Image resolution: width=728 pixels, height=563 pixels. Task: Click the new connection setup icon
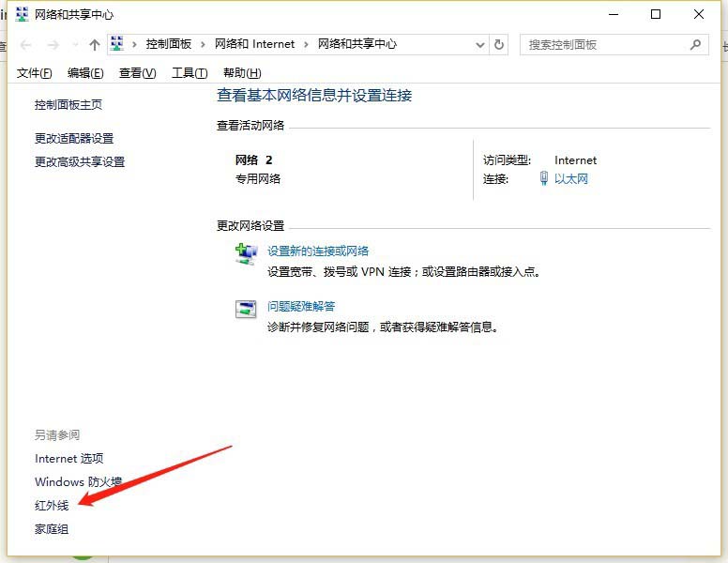pyautogui.click(x=246, y=254)
